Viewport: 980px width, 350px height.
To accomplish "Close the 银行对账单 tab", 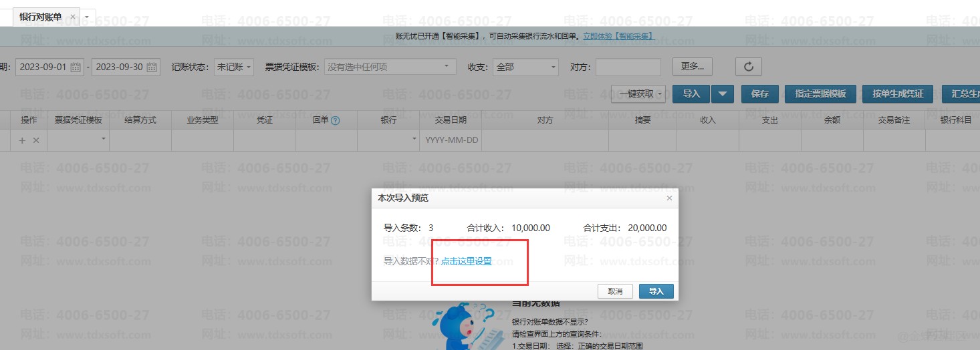I will 73,17.
